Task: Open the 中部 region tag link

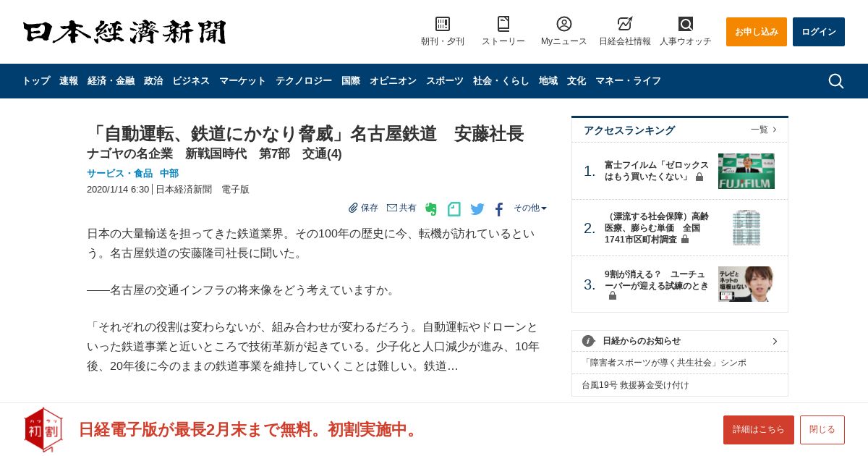Action: point(169,174)
